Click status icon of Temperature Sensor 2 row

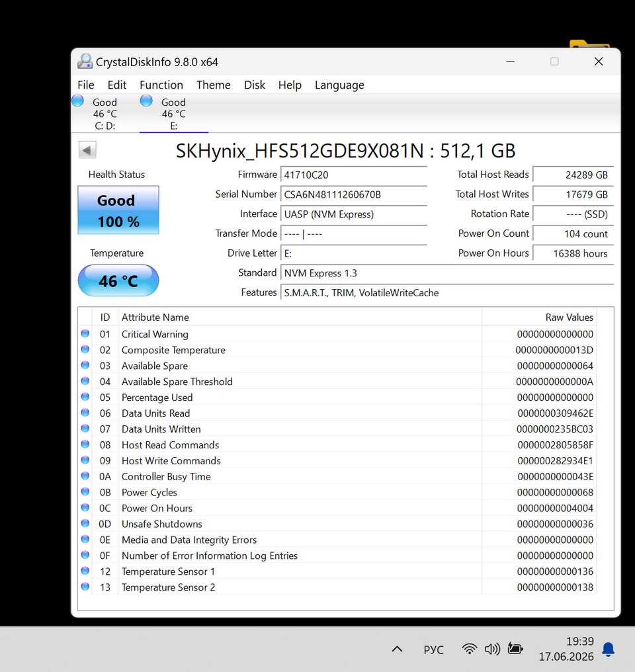[x=85, y=587]
